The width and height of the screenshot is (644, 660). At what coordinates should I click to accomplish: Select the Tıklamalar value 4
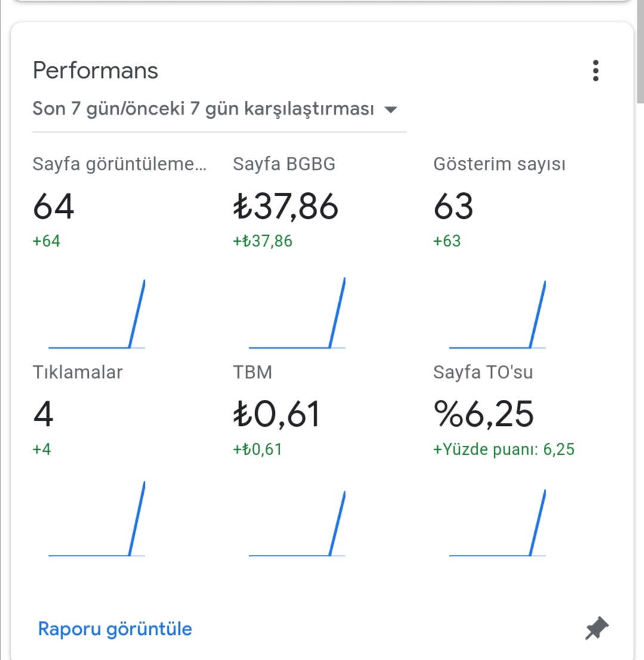click(43, 414)
